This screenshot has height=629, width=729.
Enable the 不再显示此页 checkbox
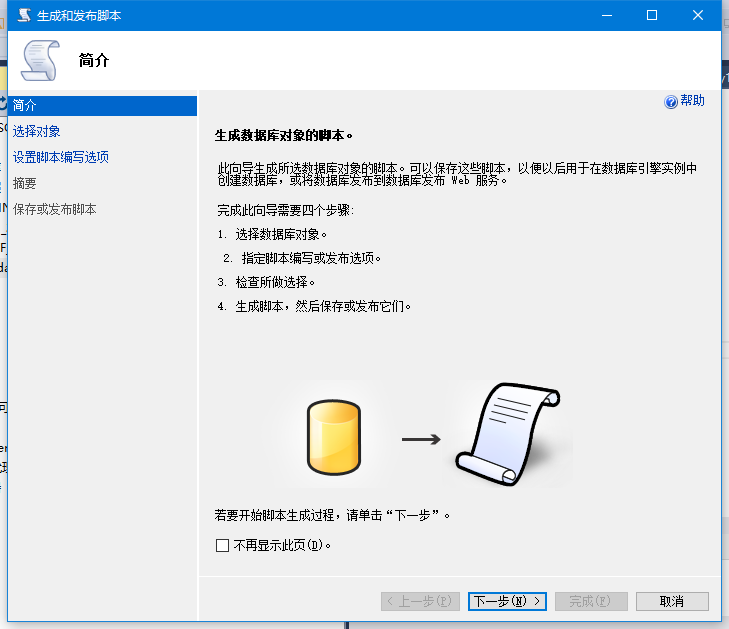click(x=222, y=545)
